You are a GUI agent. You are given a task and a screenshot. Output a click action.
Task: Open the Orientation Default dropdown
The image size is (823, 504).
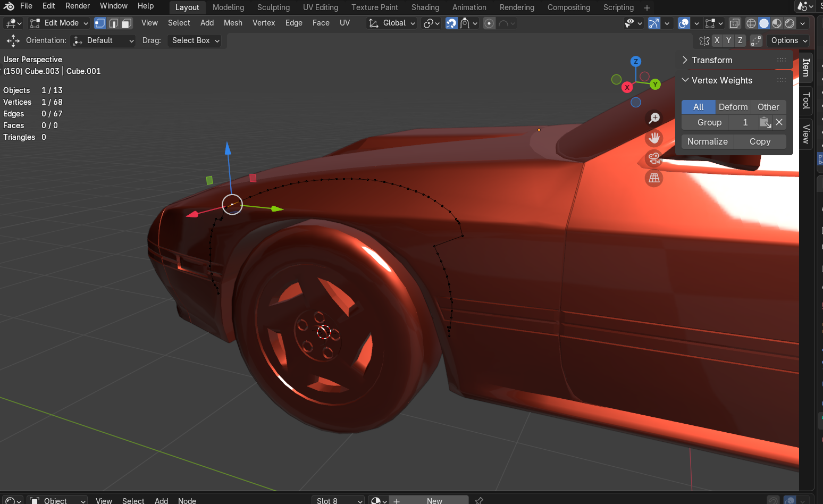pyautogui.click(x=104, y=40)
